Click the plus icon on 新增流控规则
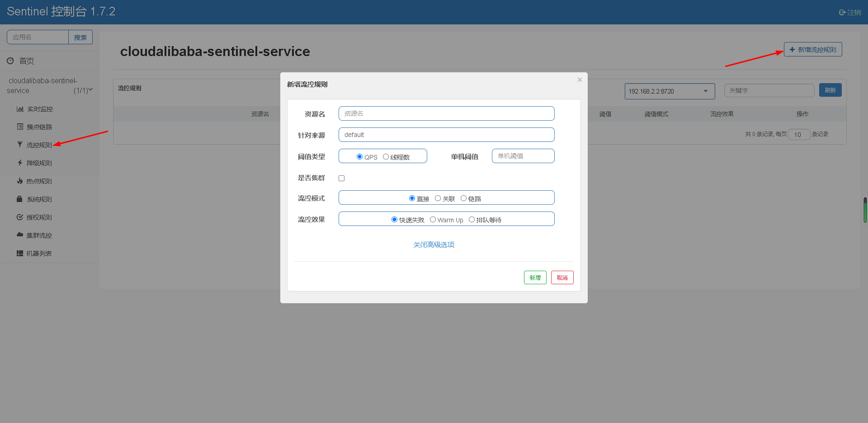Viewport: 868px width, 423px height. click(x=792, y=50)
